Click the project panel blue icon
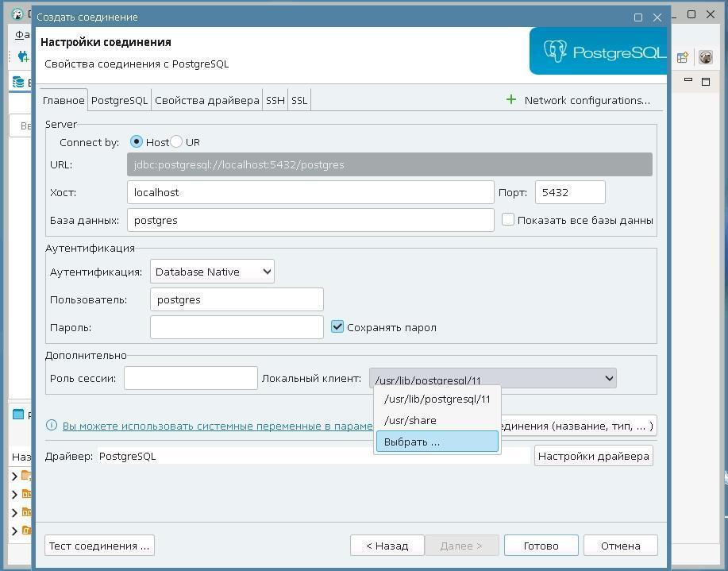This screenshot has height=571, width=728. coord(18,415)
